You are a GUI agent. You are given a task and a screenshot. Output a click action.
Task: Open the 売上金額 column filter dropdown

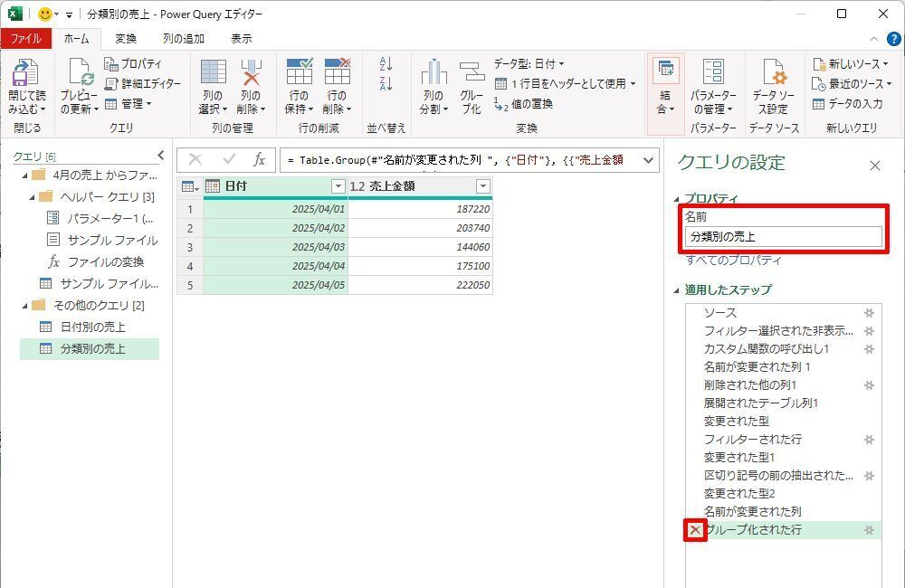(x=483, y=186)
